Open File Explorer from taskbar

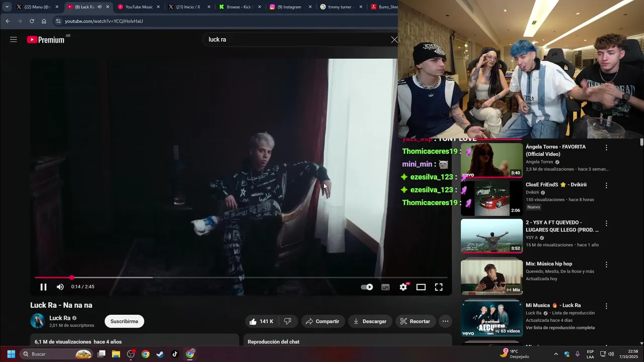click(x=116, y=354)
